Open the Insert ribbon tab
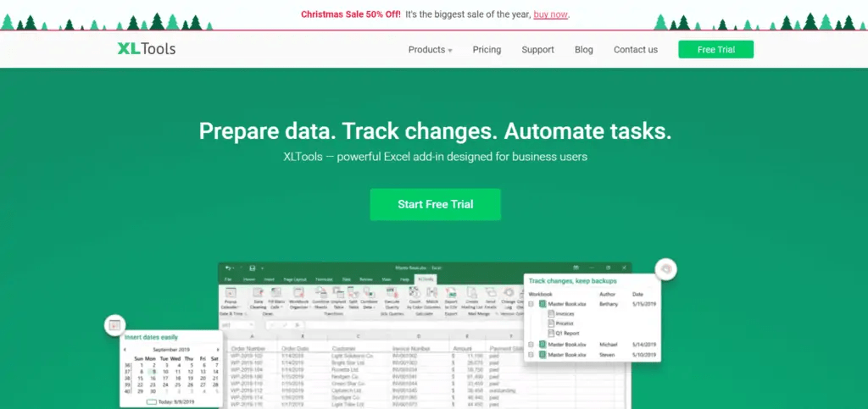Screen dimensions: 868x409 tap(269, 279)
